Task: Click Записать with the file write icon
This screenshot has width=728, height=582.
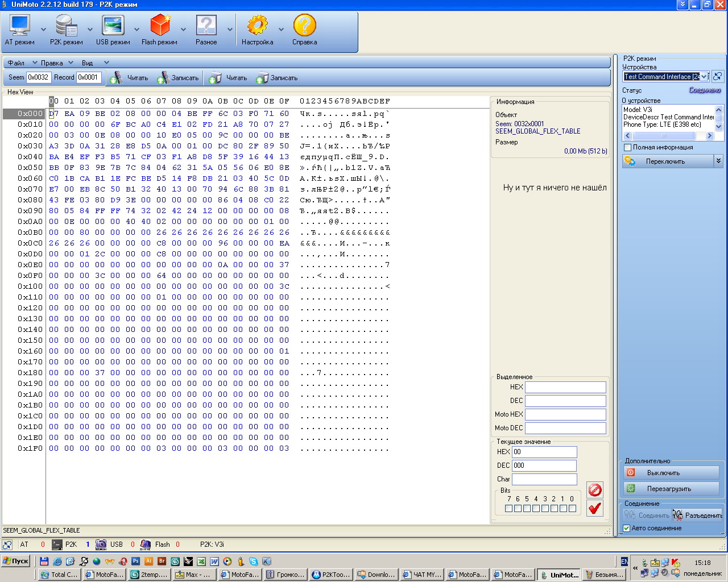Action: point(277,78)
